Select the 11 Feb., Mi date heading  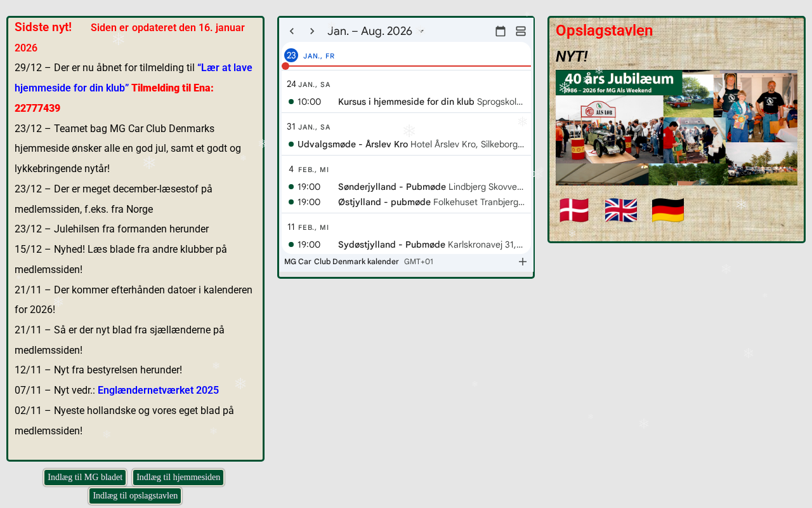pyautogui.click(x=308, y=227)
